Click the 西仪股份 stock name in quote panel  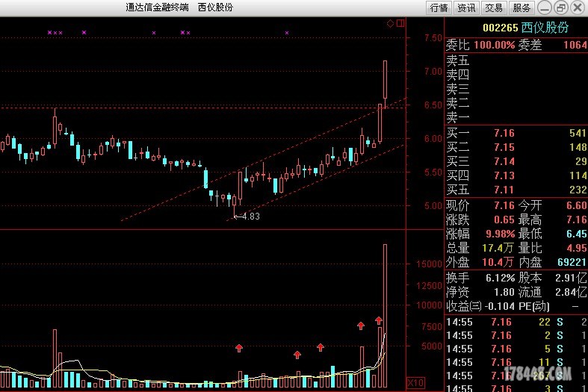[x=545, y=28]
